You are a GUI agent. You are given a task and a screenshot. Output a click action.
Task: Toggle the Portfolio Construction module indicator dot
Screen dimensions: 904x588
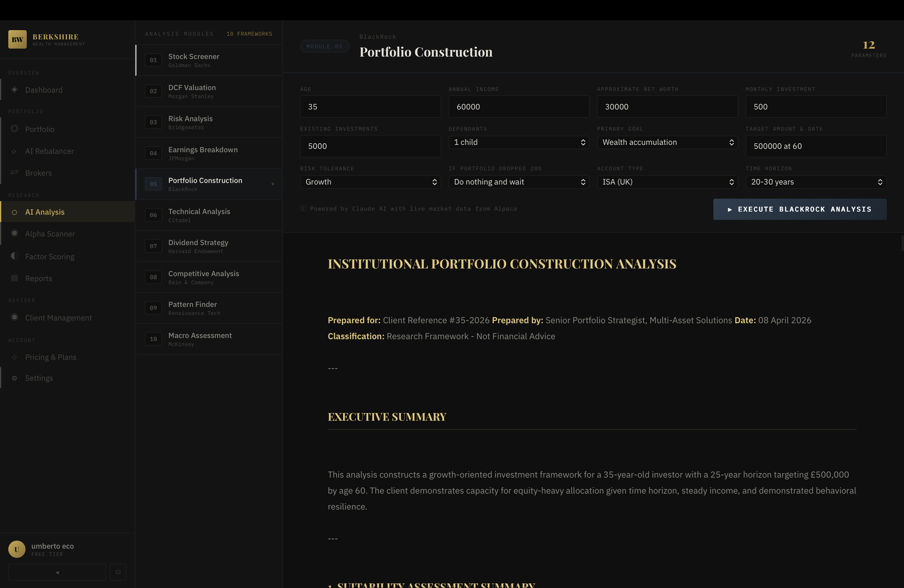click(x=273, y=184)
